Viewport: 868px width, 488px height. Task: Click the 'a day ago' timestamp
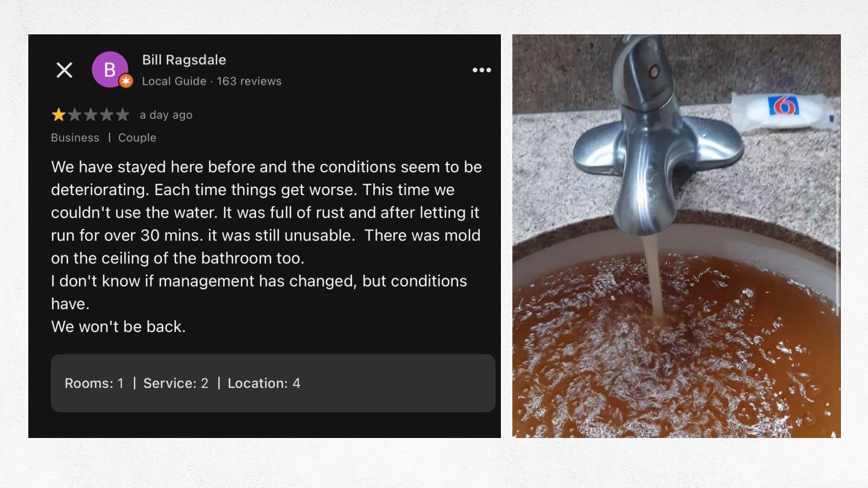tap(166, 115)
